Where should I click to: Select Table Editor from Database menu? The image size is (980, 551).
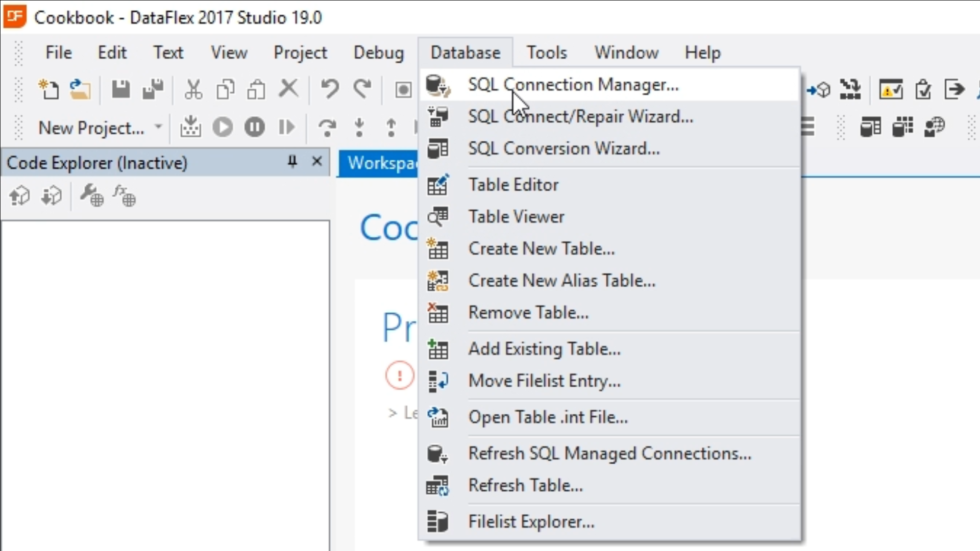tap(513, 185)
